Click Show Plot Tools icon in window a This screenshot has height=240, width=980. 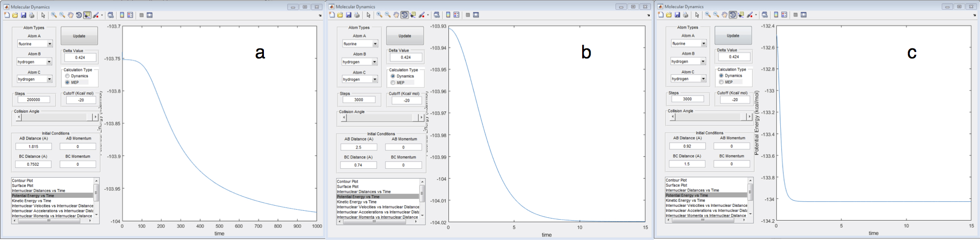point(150,15)
